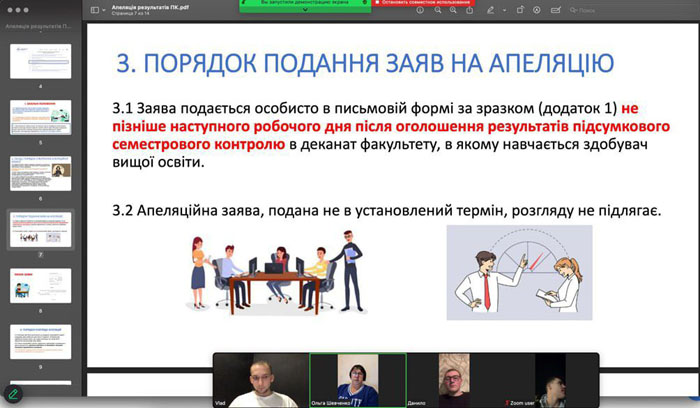Select Ольга Шевченко's video tile

point(358,380)
